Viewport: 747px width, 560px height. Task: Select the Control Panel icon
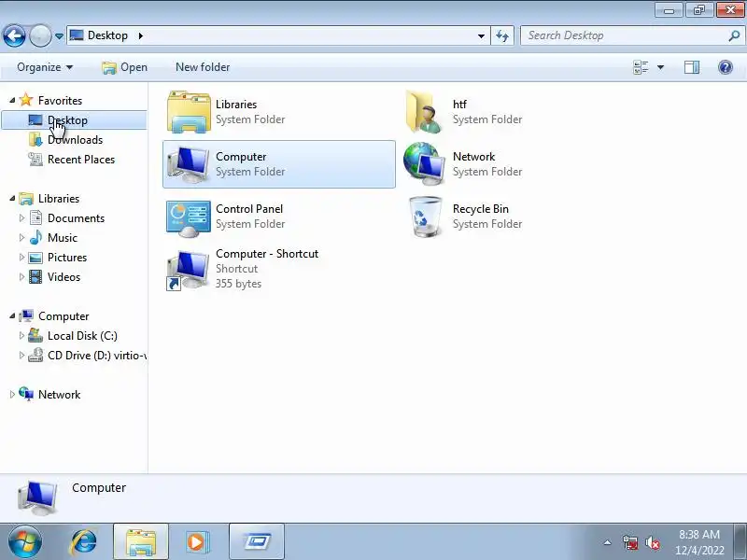189,218
